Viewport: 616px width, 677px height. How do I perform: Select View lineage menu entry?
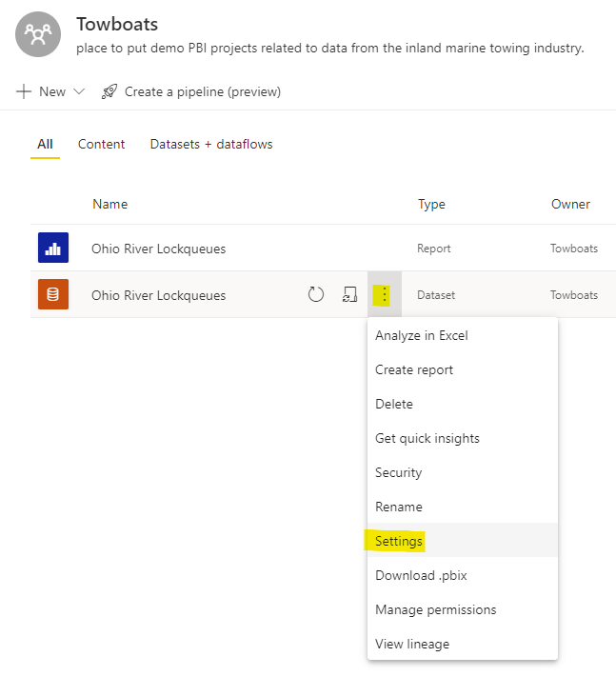click(x=412, y=644)
